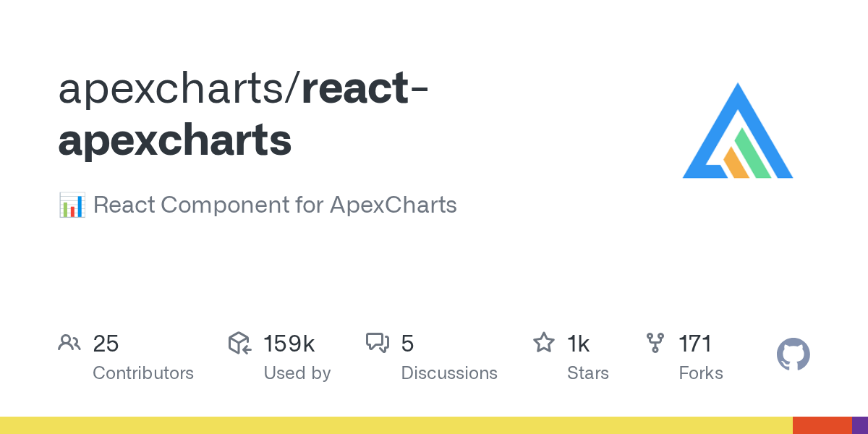Click the "Contributors" label

(x=143, y=373)
